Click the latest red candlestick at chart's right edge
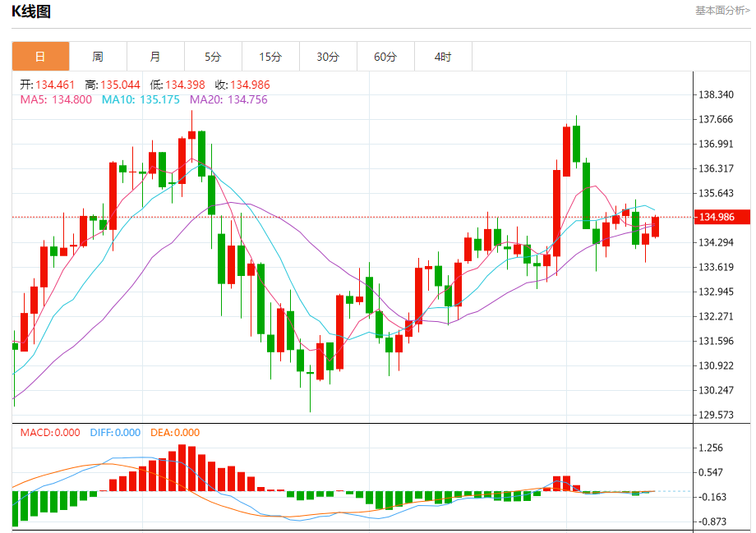 click(x=655, y=227)
